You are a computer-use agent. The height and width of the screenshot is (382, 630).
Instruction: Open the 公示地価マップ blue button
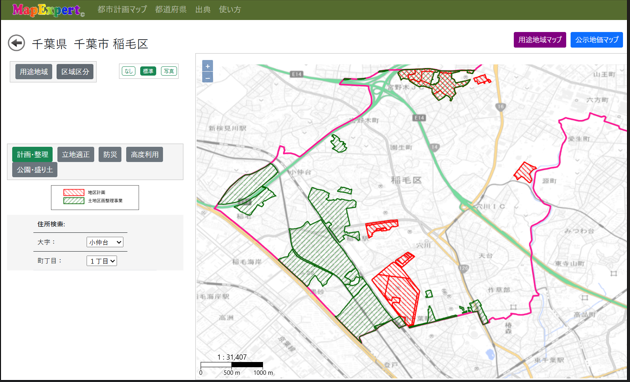coord(596,40)
